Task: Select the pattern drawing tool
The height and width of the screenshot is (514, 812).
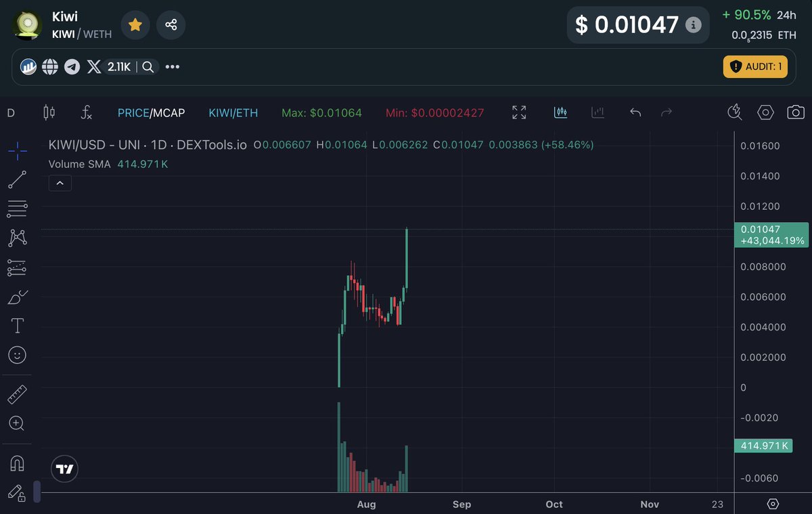Action: tap(17, 238)
